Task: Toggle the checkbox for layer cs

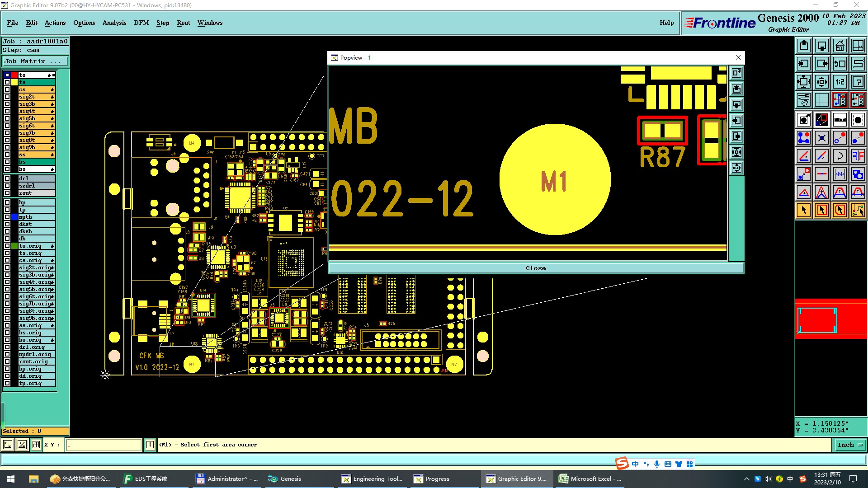Action: click(7, 89)
